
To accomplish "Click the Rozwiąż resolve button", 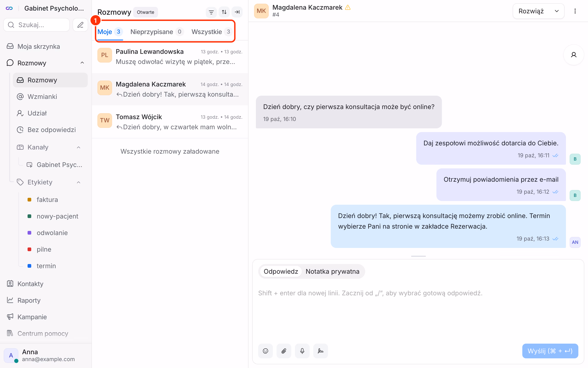I will point(531,11).
